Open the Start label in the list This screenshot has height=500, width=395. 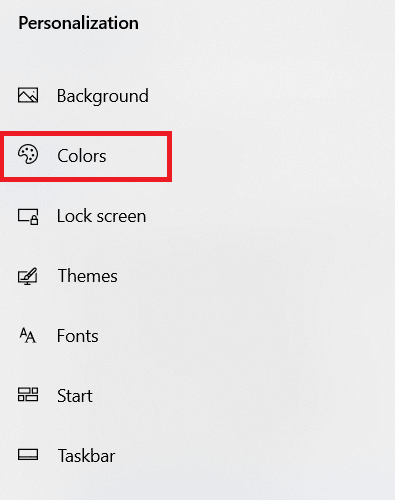point(75,396)
